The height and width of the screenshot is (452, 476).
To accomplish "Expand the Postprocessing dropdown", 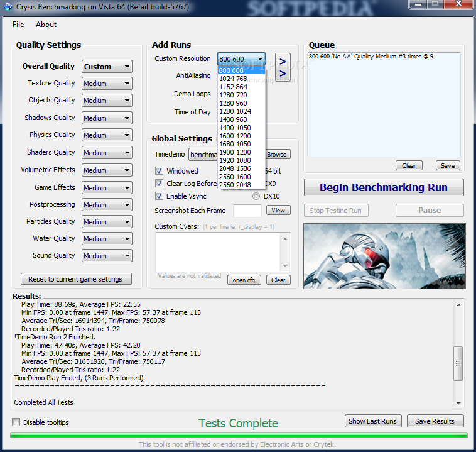I will pos(107,205).
